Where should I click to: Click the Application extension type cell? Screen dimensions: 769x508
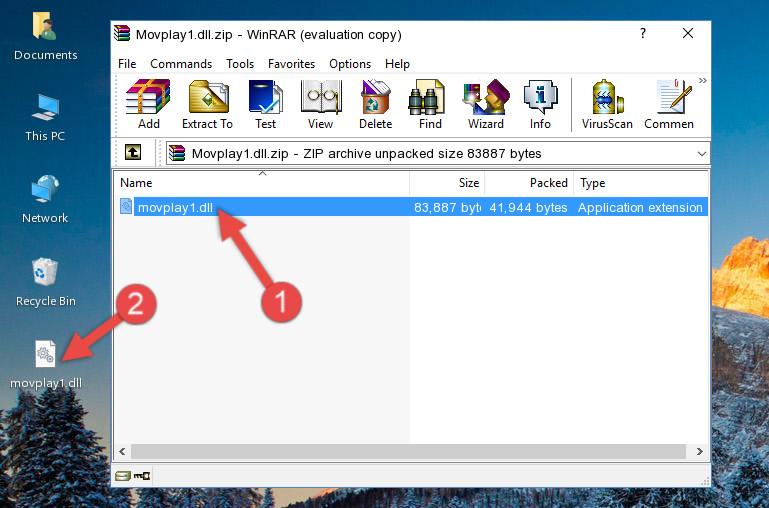tap(640, 207)
